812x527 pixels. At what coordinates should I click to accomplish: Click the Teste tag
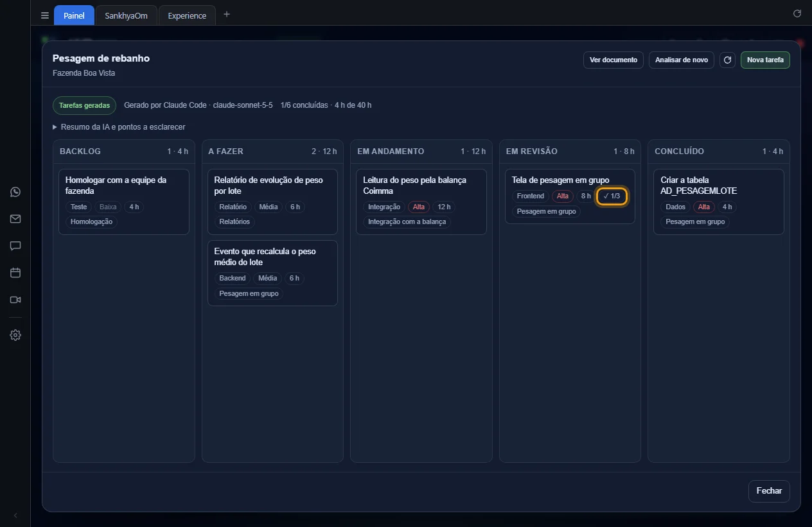[78, 207]
